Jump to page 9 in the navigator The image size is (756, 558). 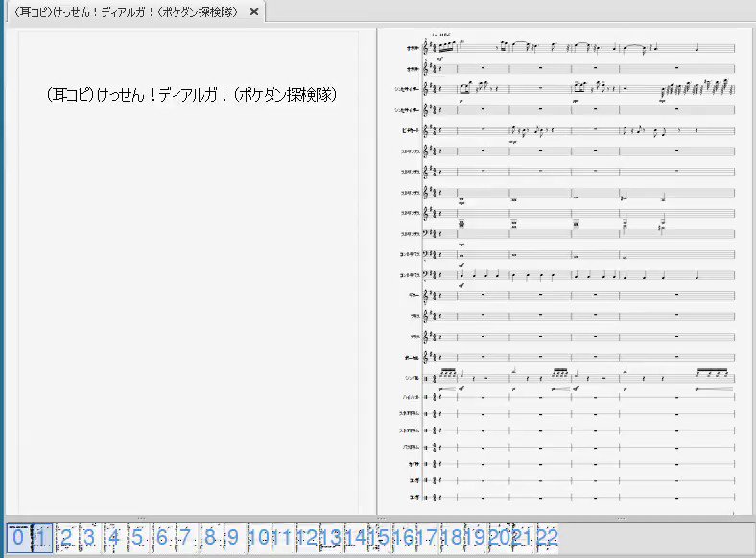pos(234,537)
